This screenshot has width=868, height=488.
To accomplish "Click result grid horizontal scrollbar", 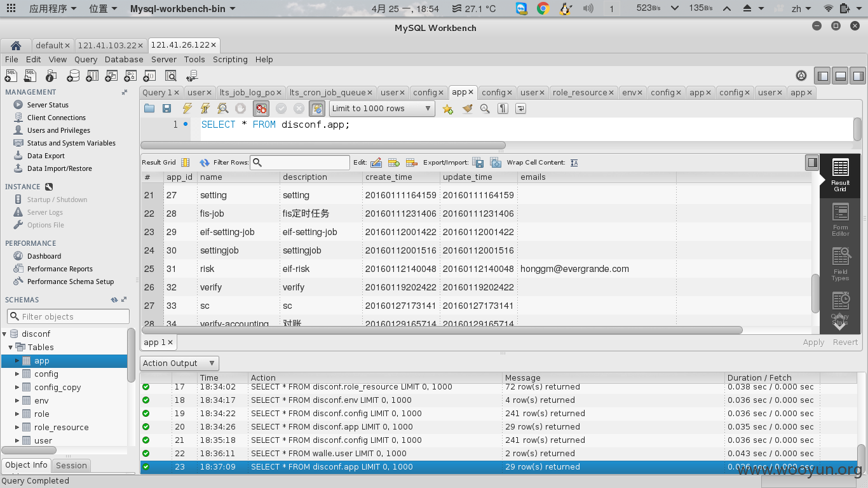I will point(441,330).
